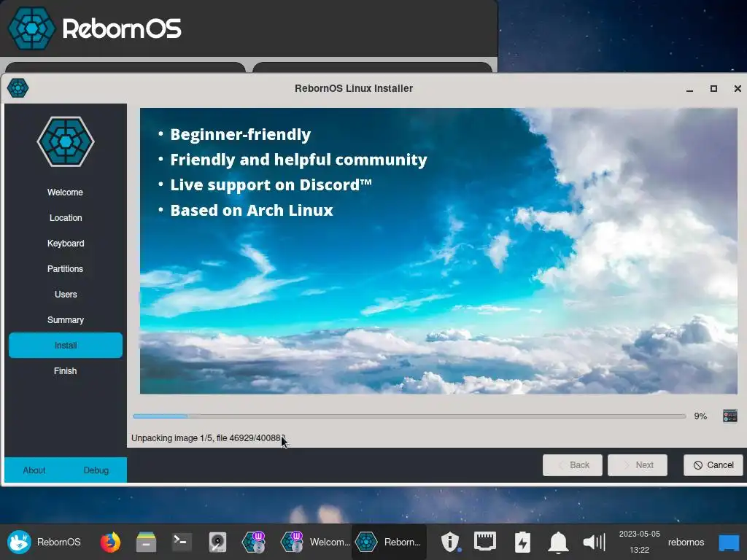This screenshot has height=560, width=747.
Task: Click the first RebornOS welcome disc icon in taskbar
Action: [x=253, y=542]
